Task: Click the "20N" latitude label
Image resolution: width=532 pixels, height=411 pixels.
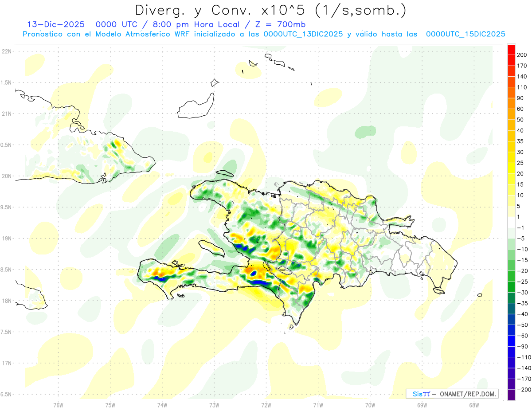Action: pyautogui.click(x=6, y=176)
